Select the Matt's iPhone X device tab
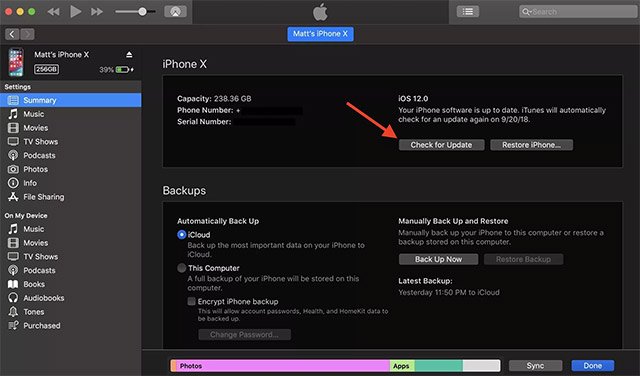Viewport: 640px width, 376px height. (320, 34)
